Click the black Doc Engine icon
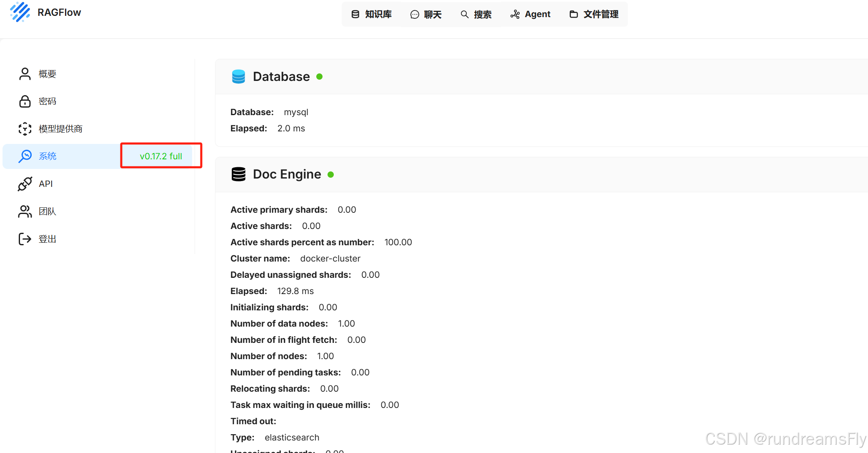868x453 pixels. [238, 174]
